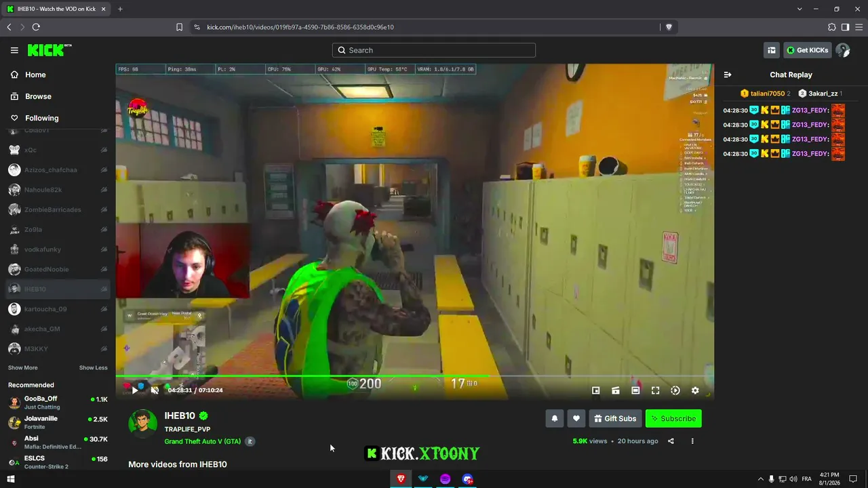Select followed channel Nahoule82k
Image resolution: width=868 pixels, height=488 pixels.
tap(58, 190)
